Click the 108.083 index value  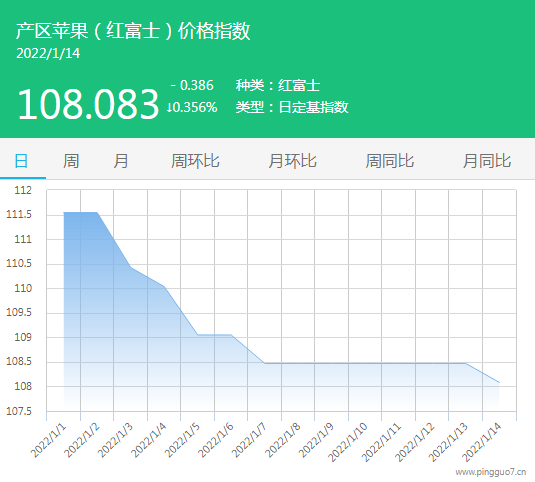click(88, 104)
